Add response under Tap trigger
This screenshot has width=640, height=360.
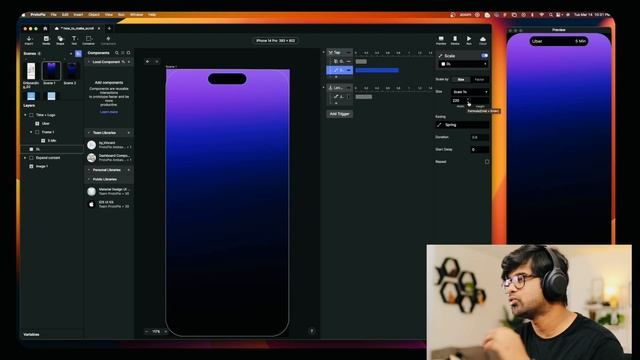(x=336, y=77)
